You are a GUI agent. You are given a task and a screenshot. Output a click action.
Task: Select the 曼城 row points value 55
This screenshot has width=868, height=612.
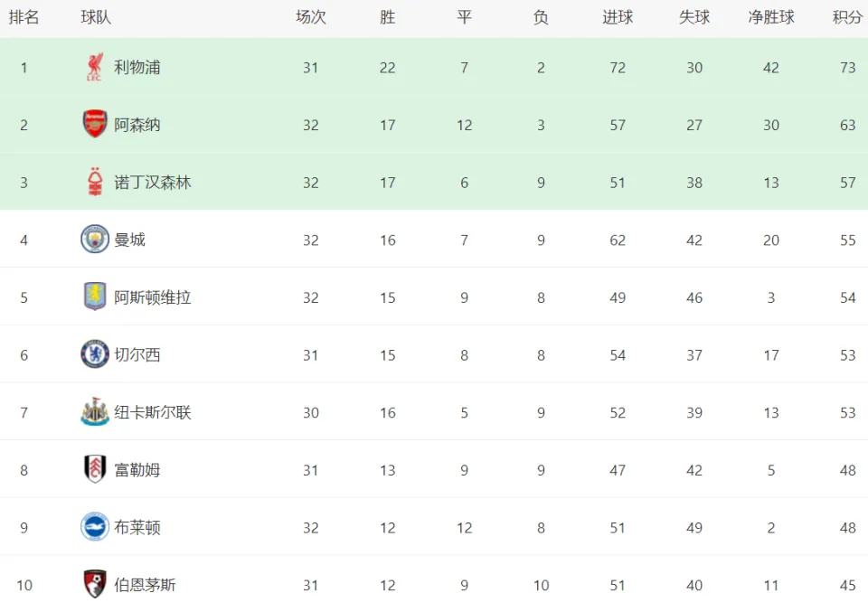(x=847, y=240)
